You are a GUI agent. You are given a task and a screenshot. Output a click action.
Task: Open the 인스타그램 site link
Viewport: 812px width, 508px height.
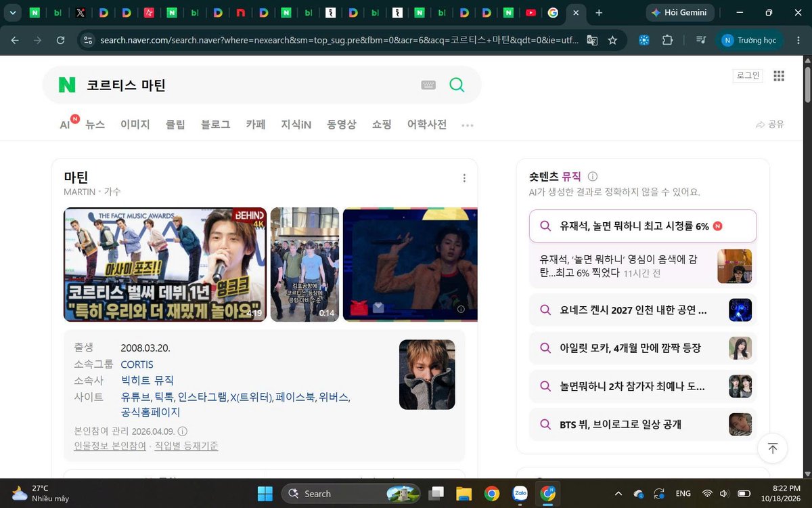point(203,397)
